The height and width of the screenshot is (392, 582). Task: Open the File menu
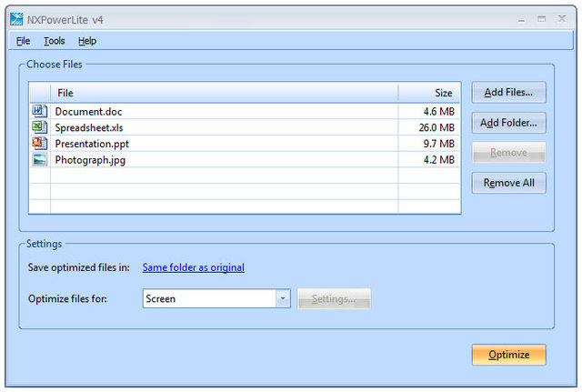pos(23,41)
